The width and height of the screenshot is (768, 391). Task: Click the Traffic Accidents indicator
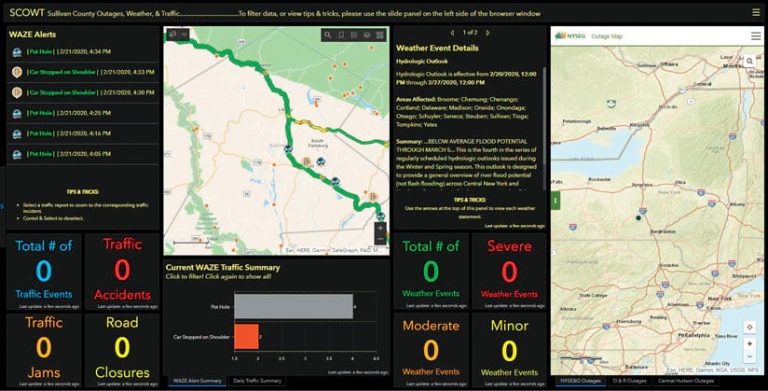coord(122,272)
